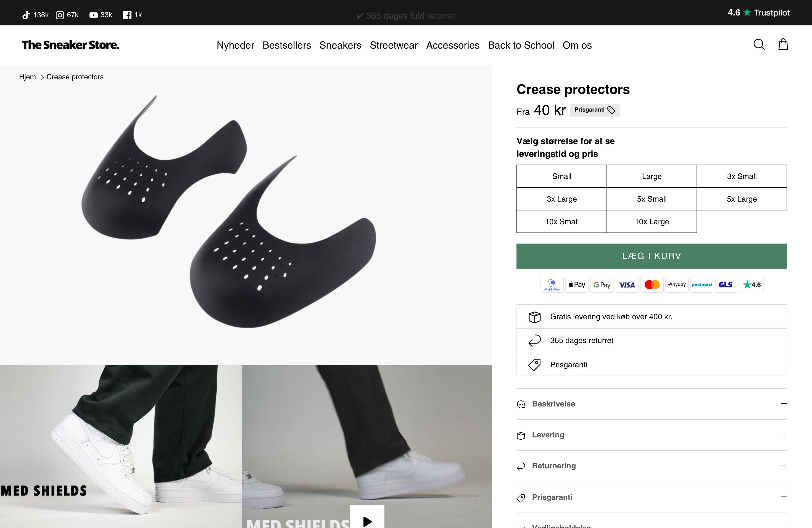
Task: Select the 5x Large size option
Action: pos(741,199)
